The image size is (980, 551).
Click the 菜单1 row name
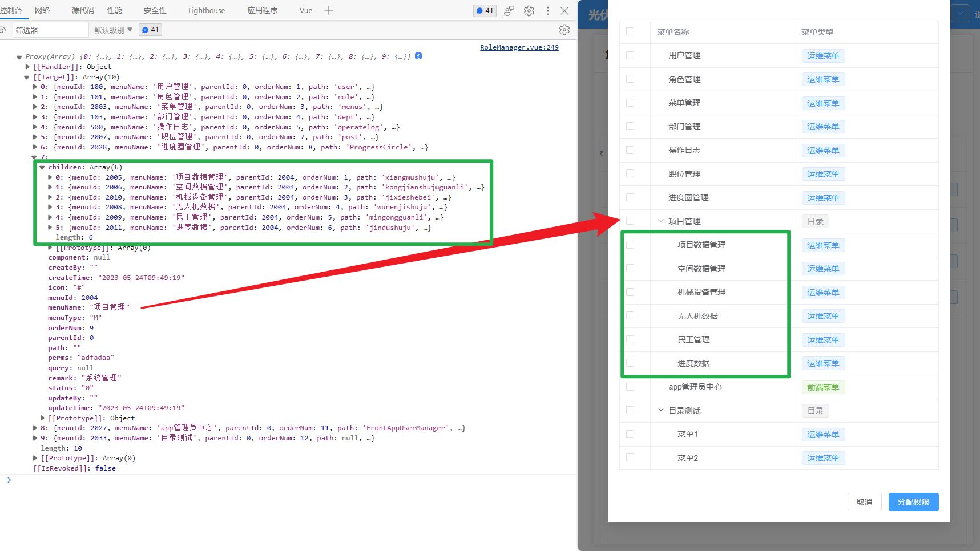tap(687, 434)
